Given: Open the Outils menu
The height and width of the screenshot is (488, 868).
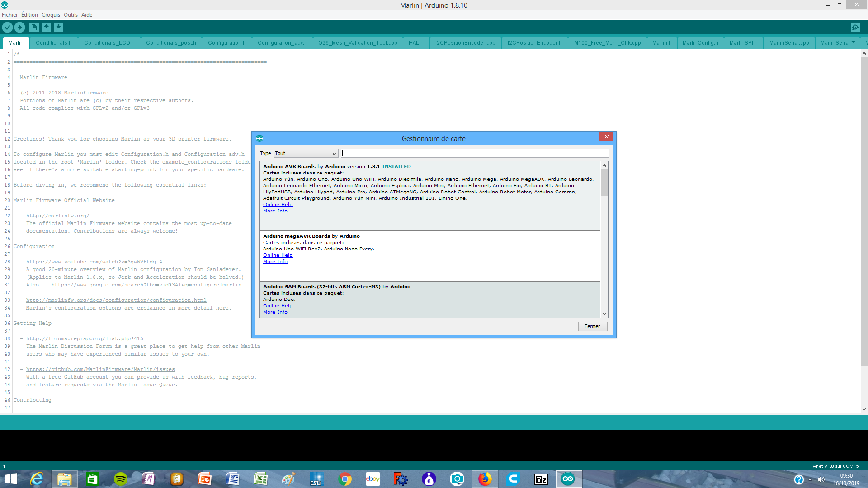Looking at the screenshot, I should [x=71, y=15].
